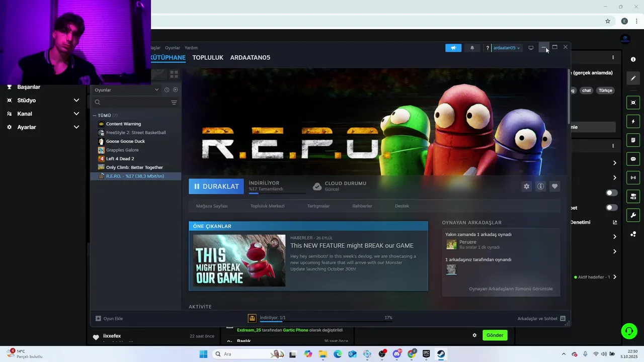Open the Oyunlar menu in Steam
644x362 pixels.
(173, 48)
